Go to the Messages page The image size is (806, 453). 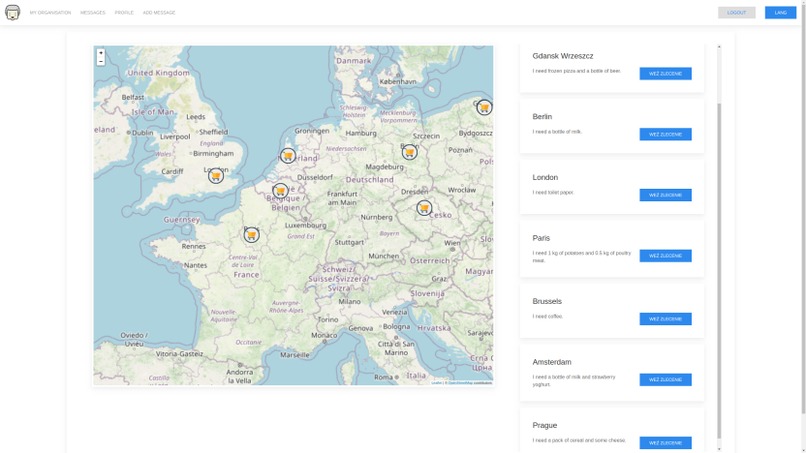coord(93,12)
